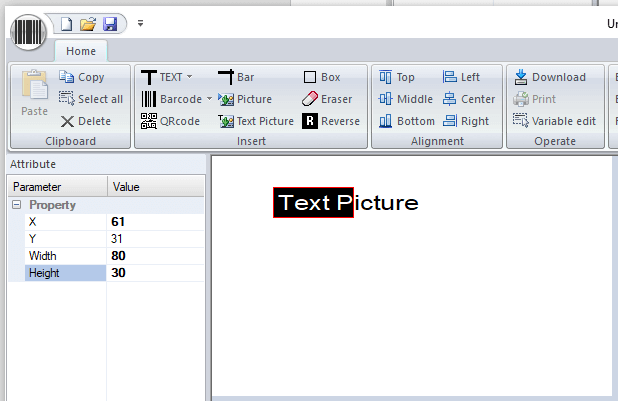Insert a Box shape

[322, 77]
